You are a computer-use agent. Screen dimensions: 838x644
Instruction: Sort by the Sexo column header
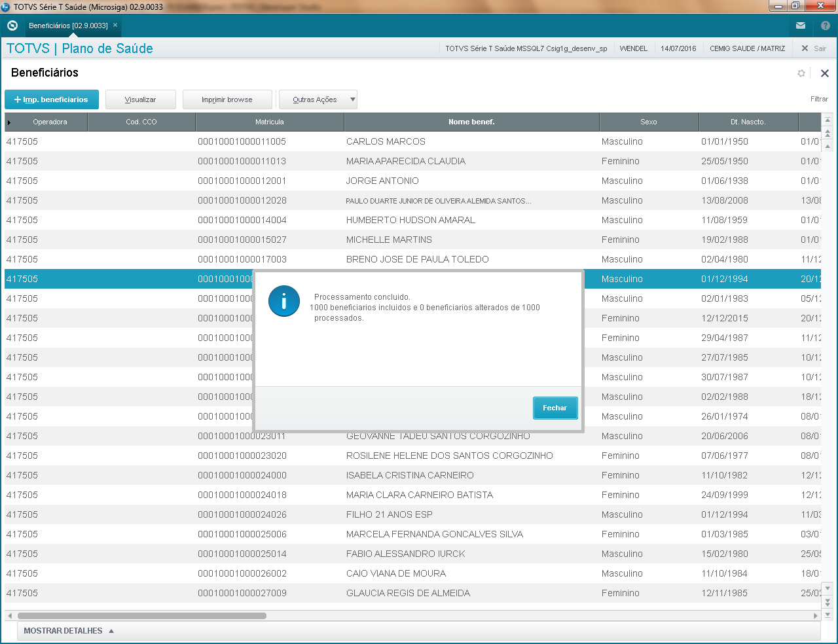click(649, 122)
